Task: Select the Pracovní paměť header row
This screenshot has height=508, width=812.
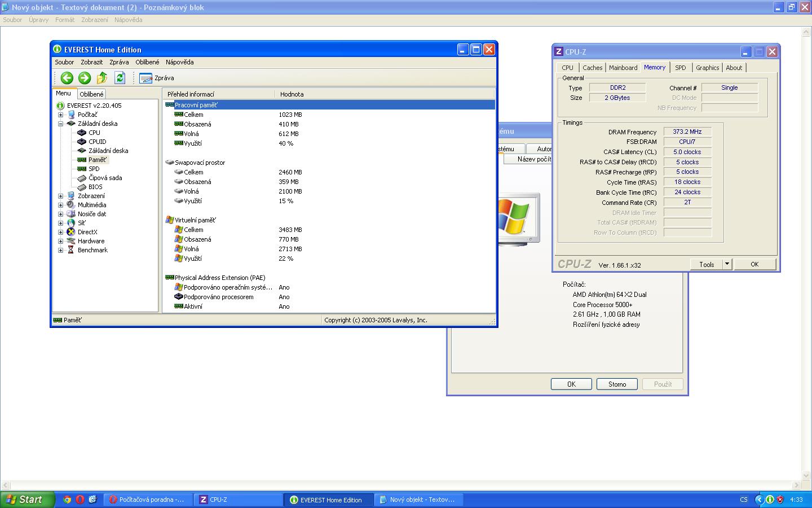Action: pyautogui.click(x=329, y=105)
